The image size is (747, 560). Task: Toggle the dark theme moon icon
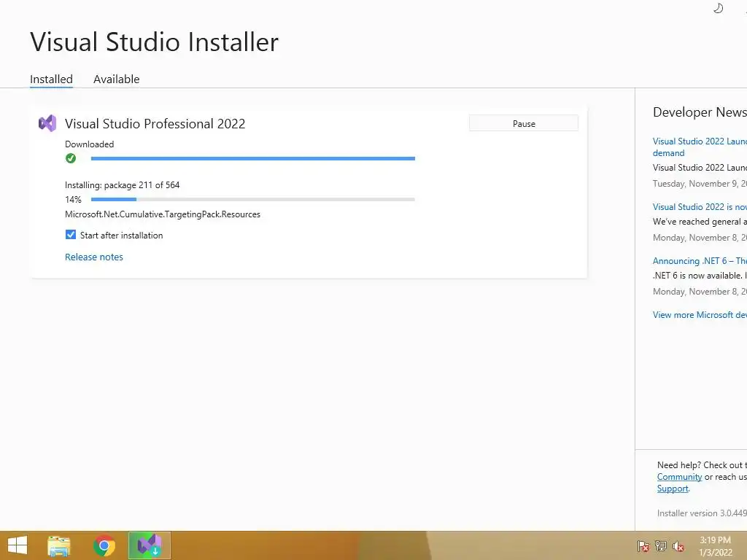pyautogui.click(x=718, y=8)
